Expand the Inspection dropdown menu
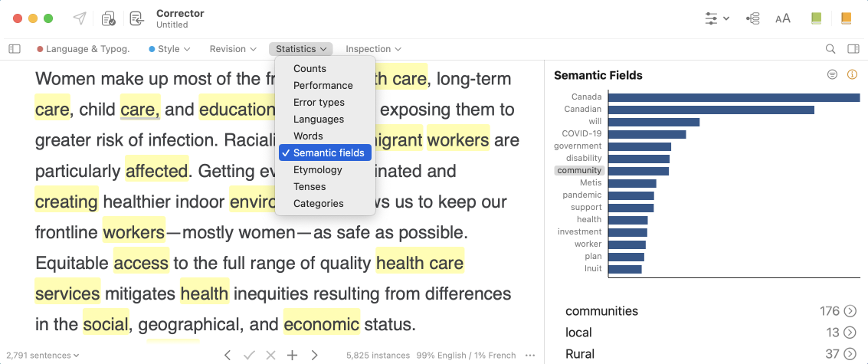868x364 pixels. click(x=373, y=49)
